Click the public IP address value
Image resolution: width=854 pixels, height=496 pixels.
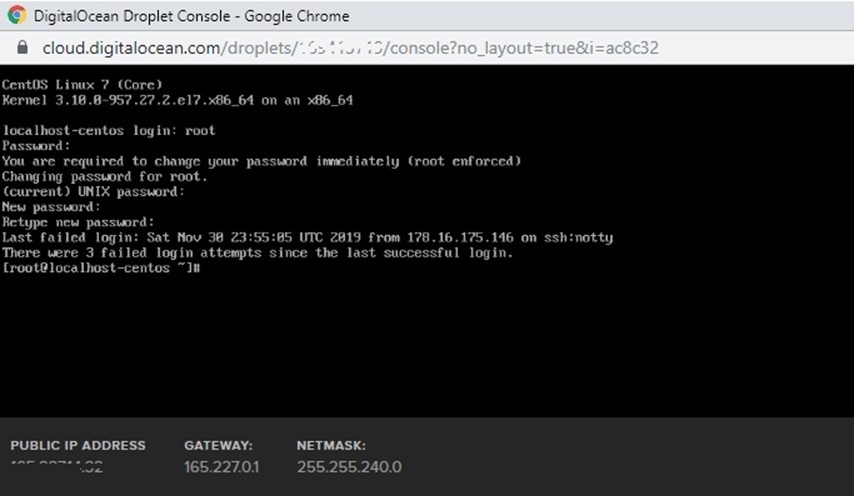tap(57, 467)
